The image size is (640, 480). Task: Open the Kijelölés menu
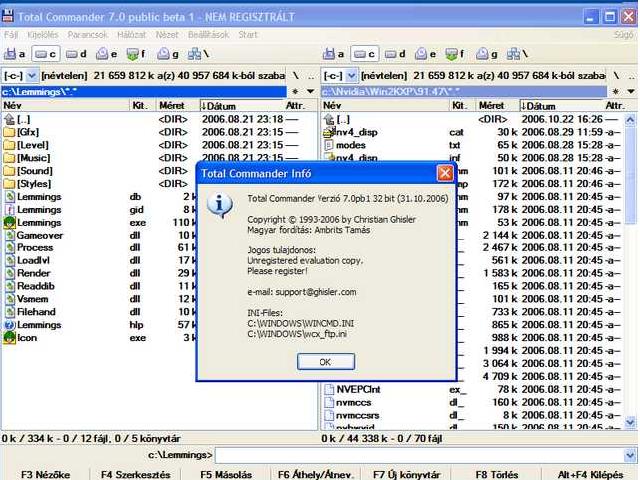(x=43, y=35)
